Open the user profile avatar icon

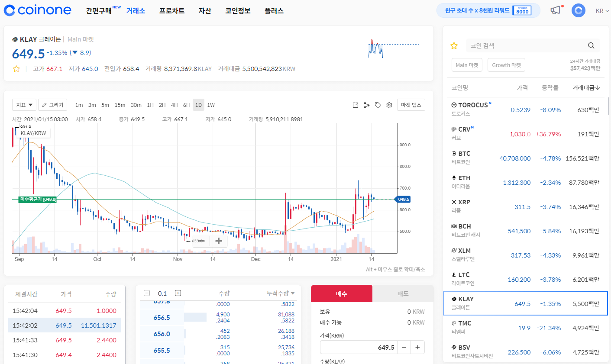(x=578, y=10)
